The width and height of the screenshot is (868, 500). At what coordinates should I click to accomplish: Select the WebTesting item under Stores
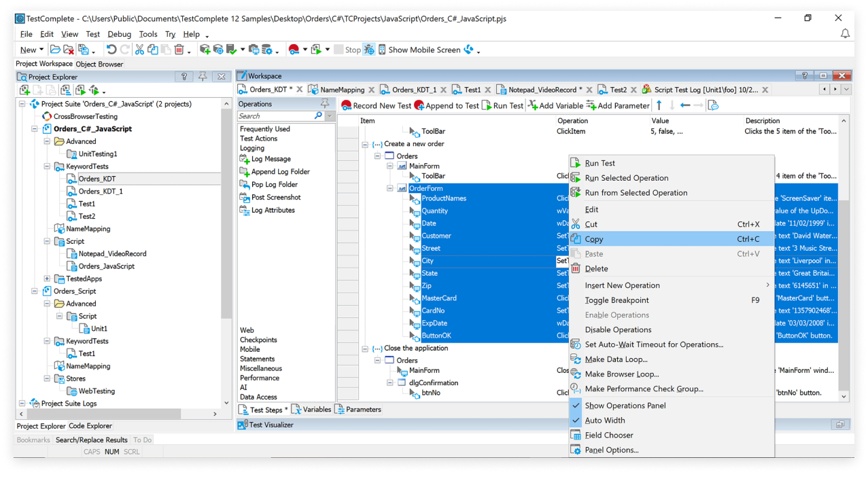[96, 391]
